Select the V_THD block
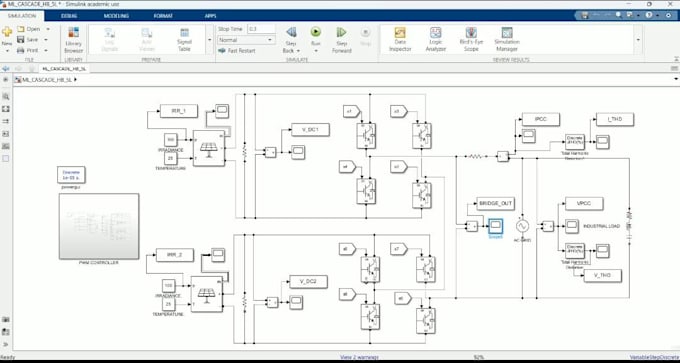Viewport: 680px width, 363px height. tap(603, 275)
